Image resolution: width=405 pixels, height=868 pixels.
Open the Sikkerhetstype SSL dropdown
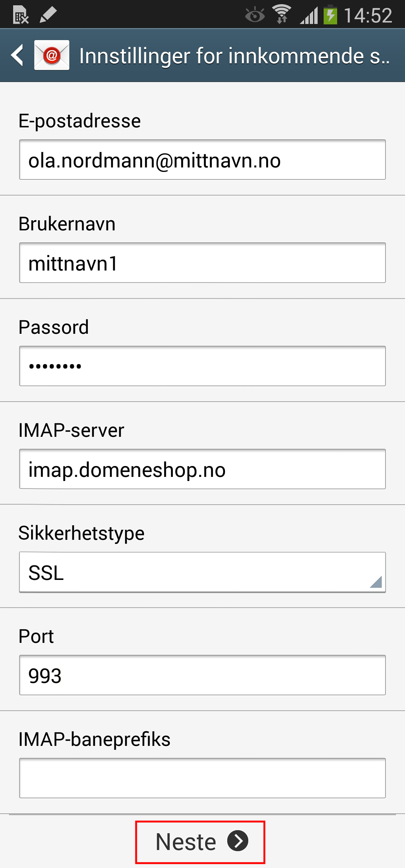pyautogui.click(x=202, y=572)
